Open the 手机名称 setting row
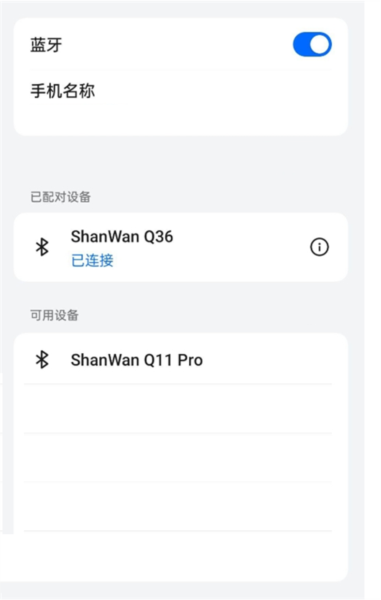381x600 pixels. (x=181, y=91)
